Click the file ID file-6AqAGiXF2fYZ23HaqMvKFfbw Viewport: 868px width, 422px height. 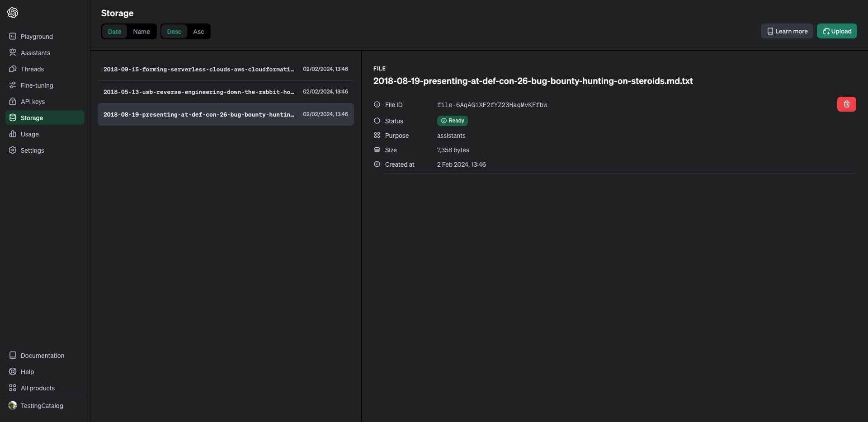(492, 105)
